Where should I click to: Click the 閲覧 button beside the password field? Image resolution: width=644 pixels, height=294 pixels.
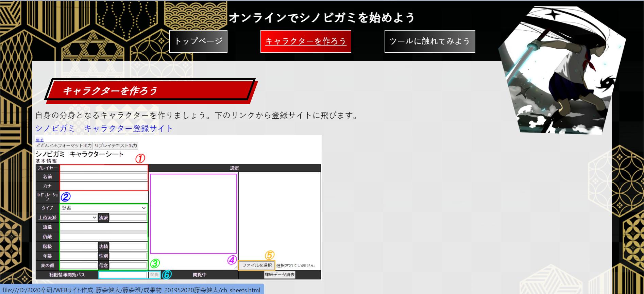tap(154, 275)
